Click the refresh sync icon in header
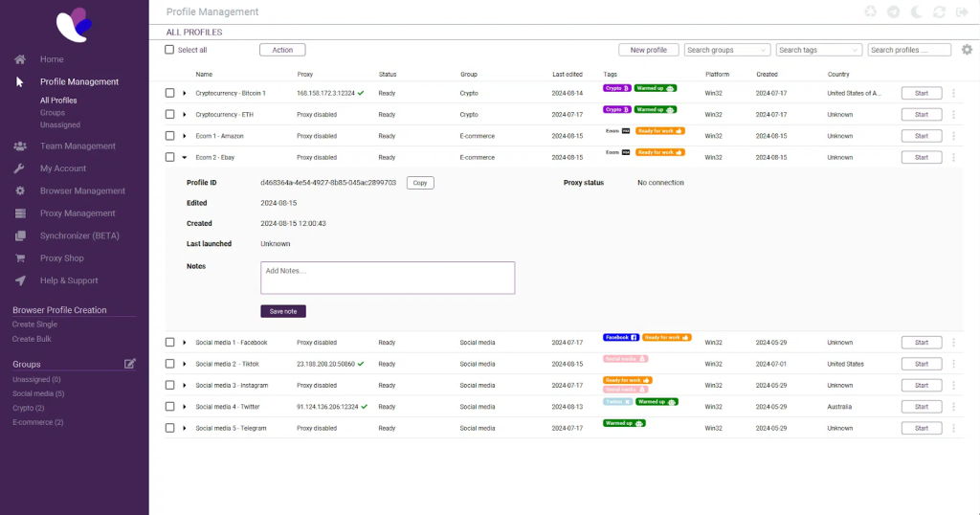This screenshot has height=515, width=980. click(x=939, y=12)
